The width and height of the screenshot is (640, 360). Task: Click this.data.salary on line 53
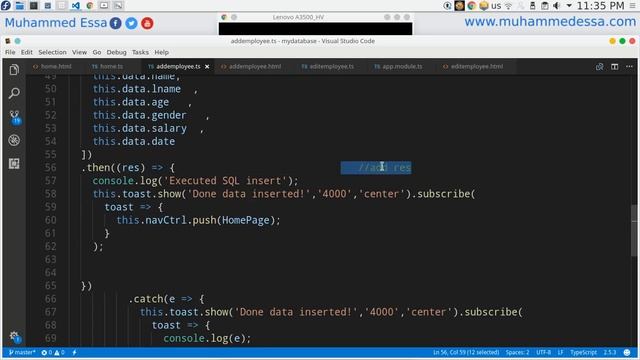tap(140, 128)
